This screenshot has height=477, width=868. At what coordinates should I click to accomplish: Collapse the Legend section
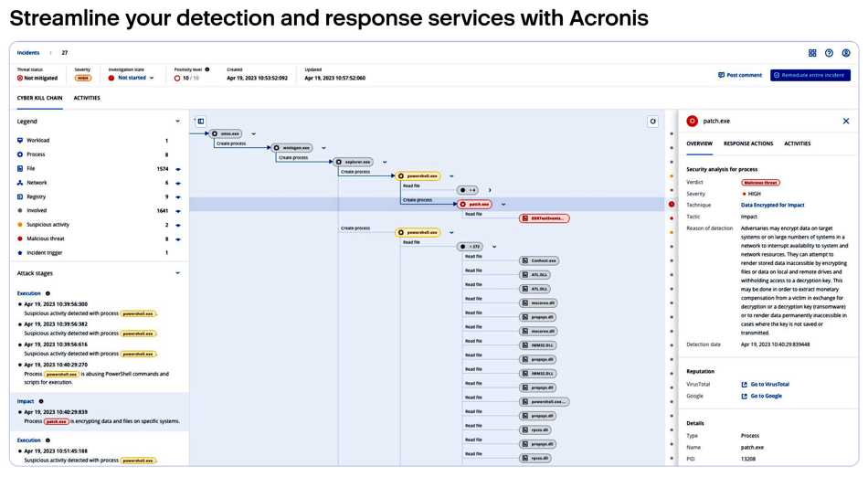pyautogui.click(x=177, y=122)
